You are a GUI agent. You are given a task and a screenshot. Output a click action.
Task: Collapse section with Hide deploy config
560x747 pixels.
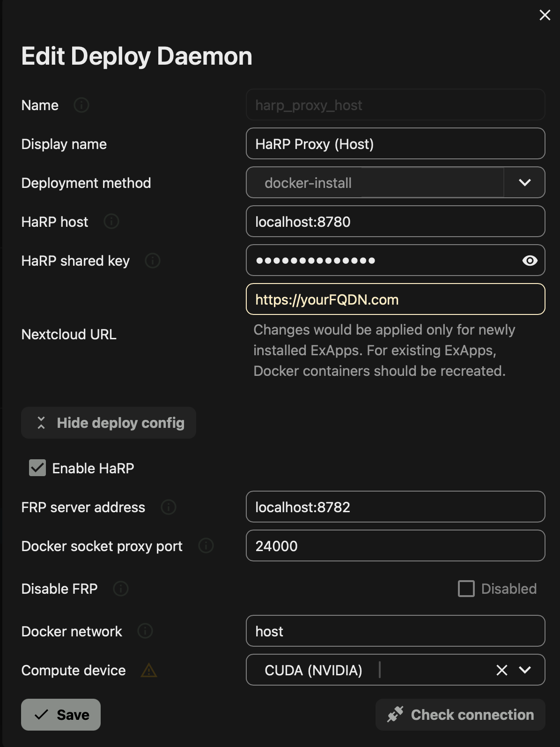point(109,423)
